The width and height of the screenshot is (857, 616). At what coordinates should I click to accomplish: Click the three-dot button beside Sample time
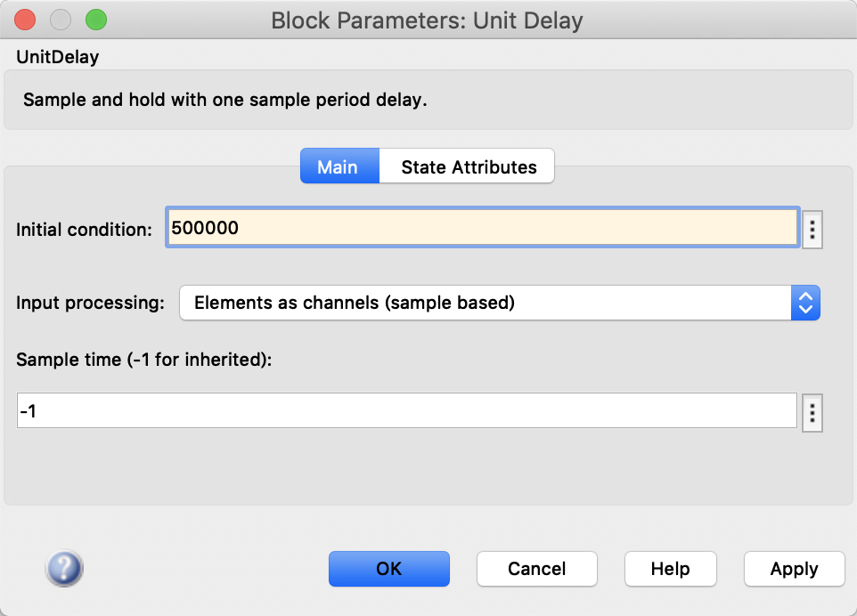(812, 413)
